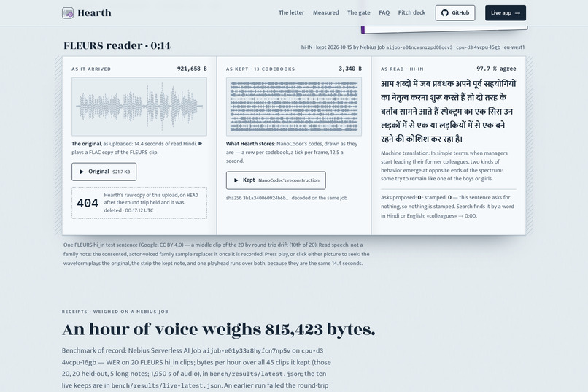Launch the Live app
The height and width of the screenshot is (392, 588).
pos(506,12)
